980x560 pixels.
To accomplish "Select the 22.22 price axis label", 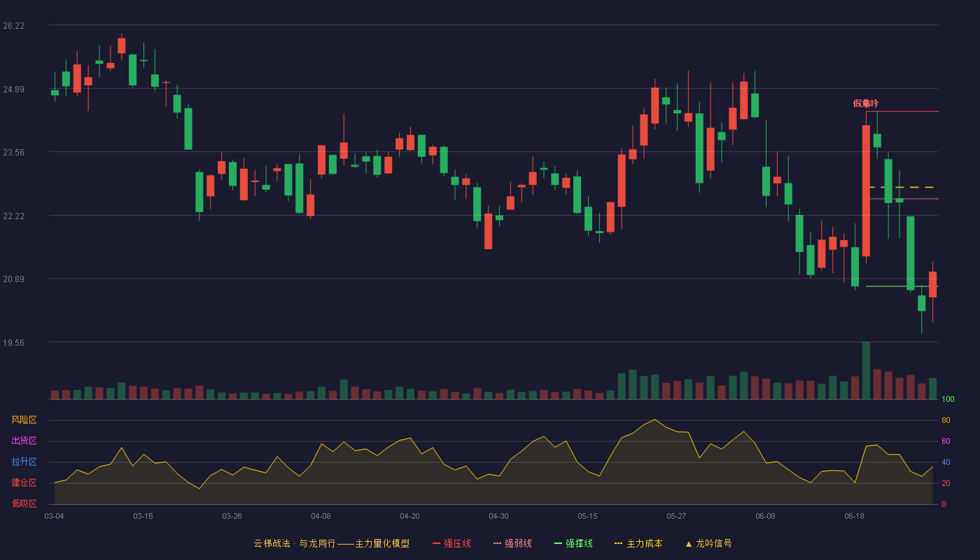I will (13, 216).
